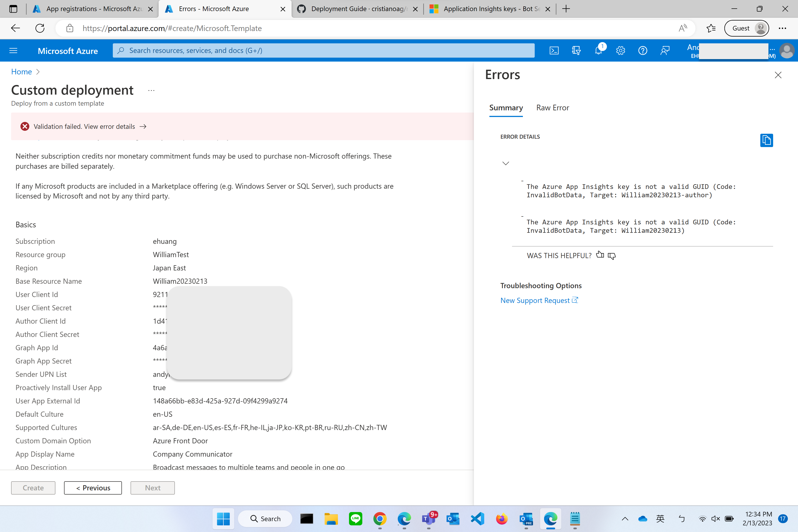This screenshot has height=532, width=798.
Task: Open the Azure help menu
Action: [643, 50]
